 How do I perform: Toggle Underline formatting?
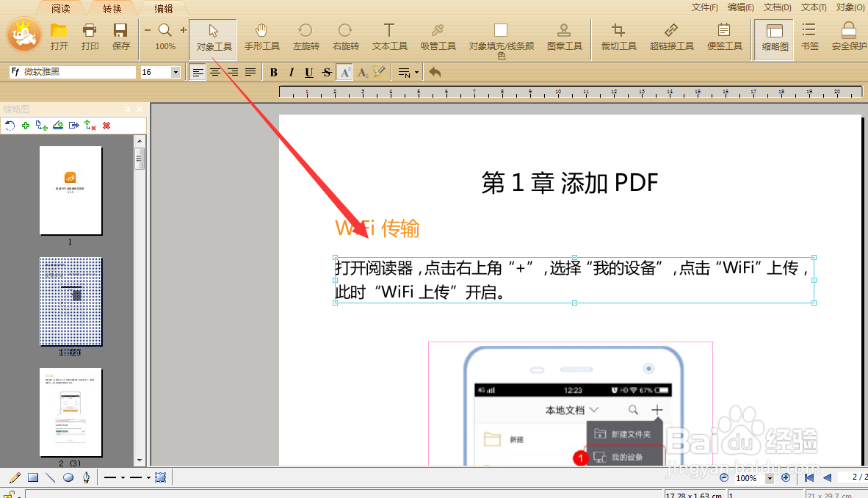click(x=309, y=72)
